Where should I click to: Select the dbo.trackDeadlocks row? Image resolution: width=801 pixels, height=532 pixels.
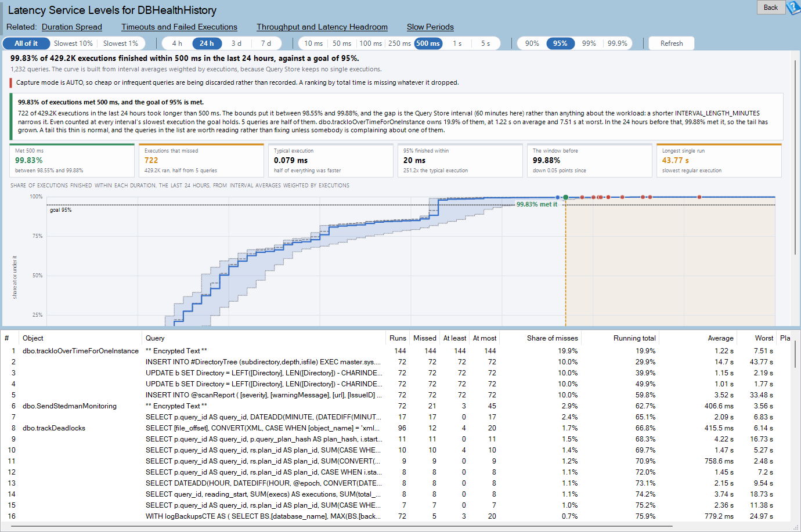point(396,428)
